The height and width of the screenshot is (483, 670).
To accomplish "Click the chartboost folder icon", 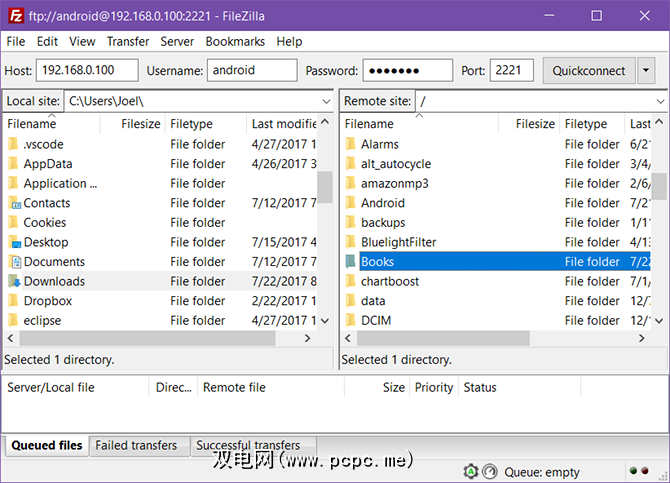I will (x=351, y=281).
